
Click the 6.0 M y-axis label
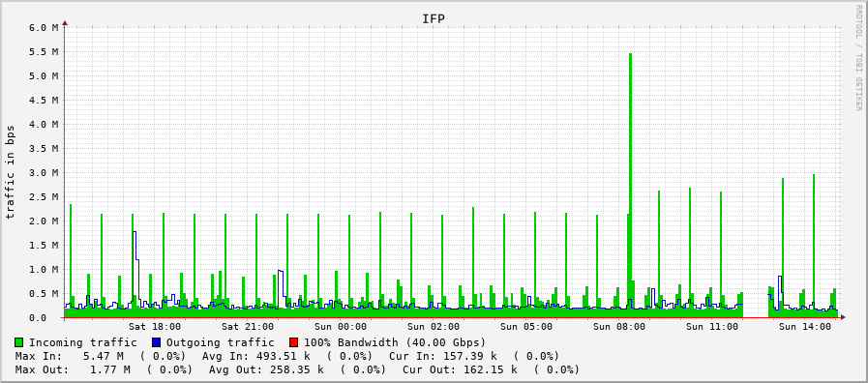(x=43, y=28)
